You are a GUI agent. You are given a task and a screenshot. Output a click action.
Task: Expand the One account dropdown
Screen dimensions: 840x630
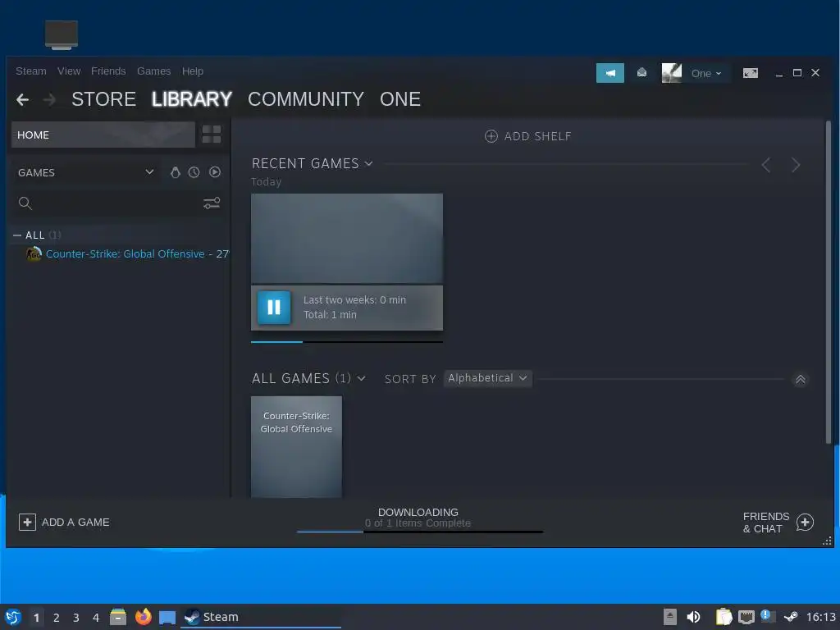[x=706, y=73]
